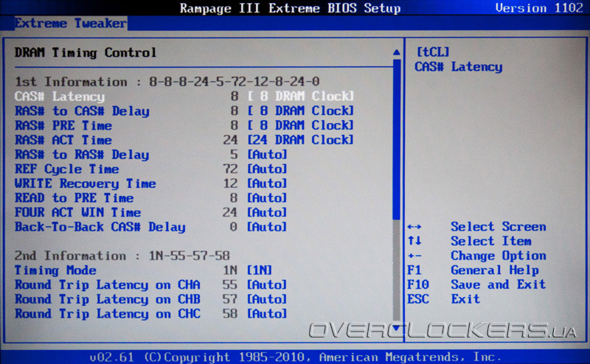
Task: Select the Timing Mode setting
Action: 56,270
